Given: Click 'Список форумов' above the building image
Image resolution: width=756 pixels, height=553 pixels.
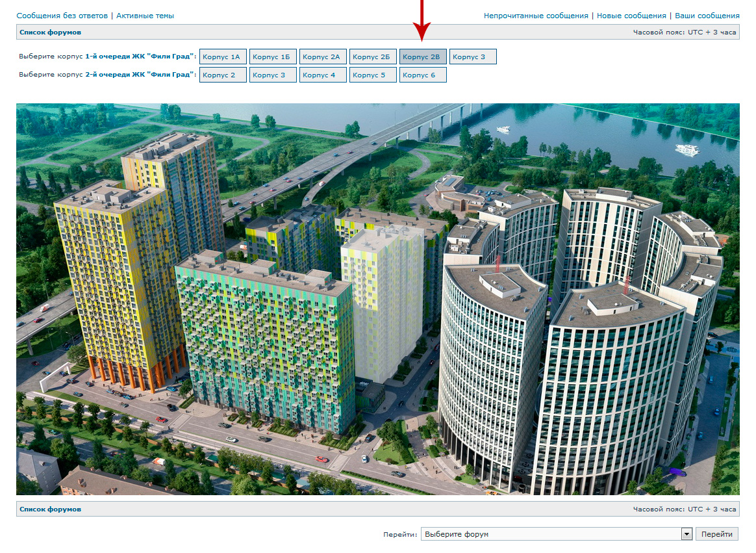Looking at the screenshot, I should click(x=50, y=32).
